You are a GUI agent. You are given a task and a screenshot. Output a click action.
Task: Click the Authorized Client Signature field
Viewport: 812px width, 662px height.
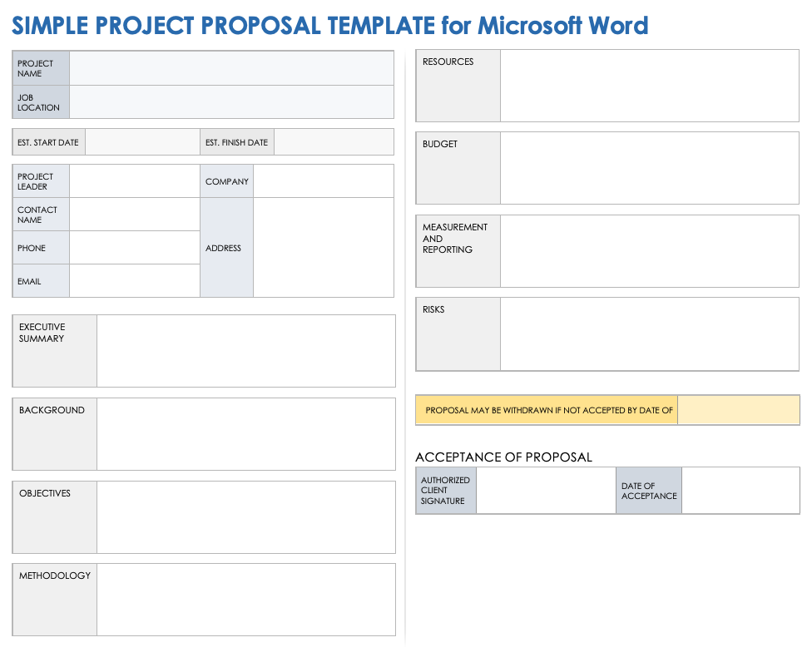(546, 491)
